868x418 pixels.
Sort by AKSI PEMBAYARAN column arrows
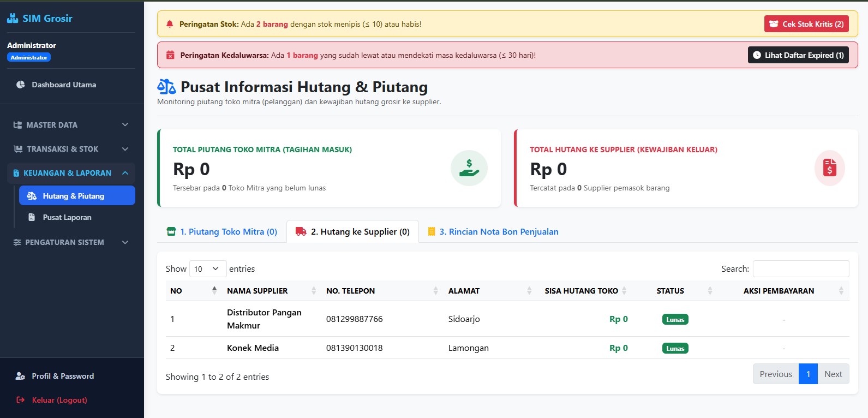point(841,291)
